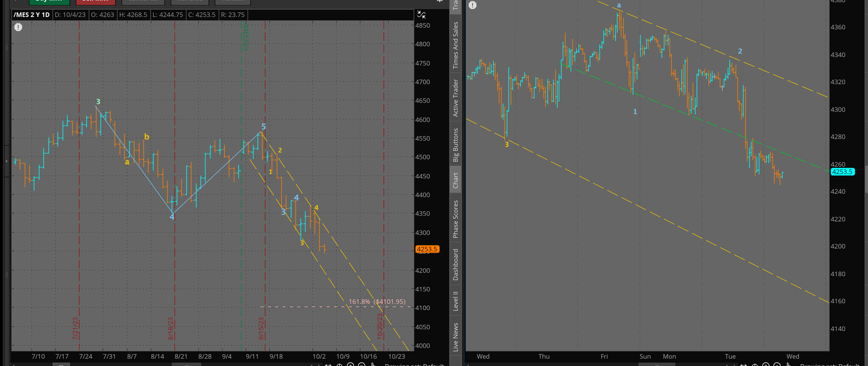Image resolution: width=868 pixels, height=366 pixels.
Task: Switch to the Times And Sales tab
Action: (455, 45)
